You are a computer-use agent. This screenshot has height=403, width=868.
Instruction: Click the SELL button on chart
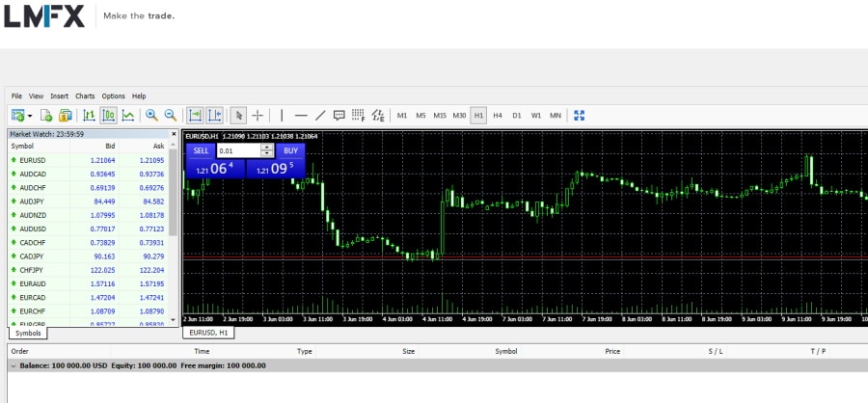(x=201, y=150)
